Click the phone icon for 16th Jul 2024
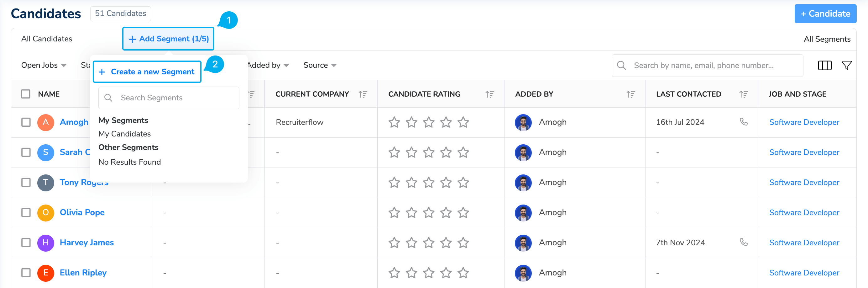Viewport: 868px width, 288px height. [x=743, y=122]
